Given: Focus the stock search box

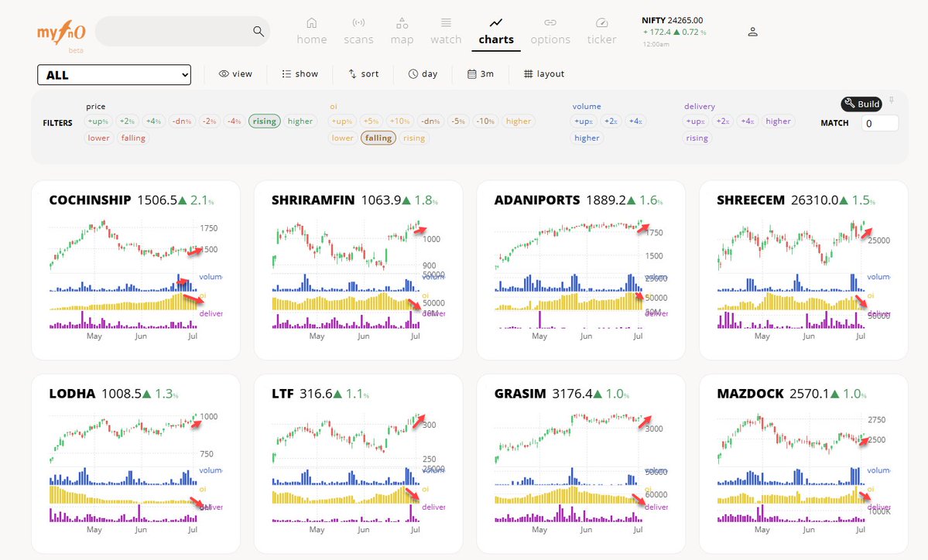Looking at the screenshot, I should coord(183,32).
